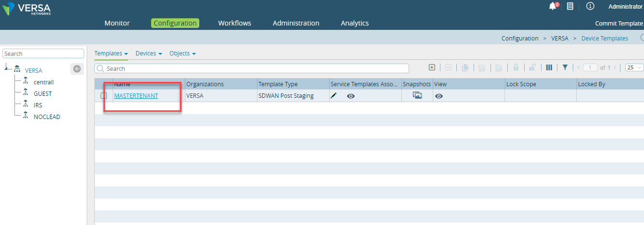This screenshot has width=644, height=225.
Task: Click the information circle icon
Action: (590, 6)
